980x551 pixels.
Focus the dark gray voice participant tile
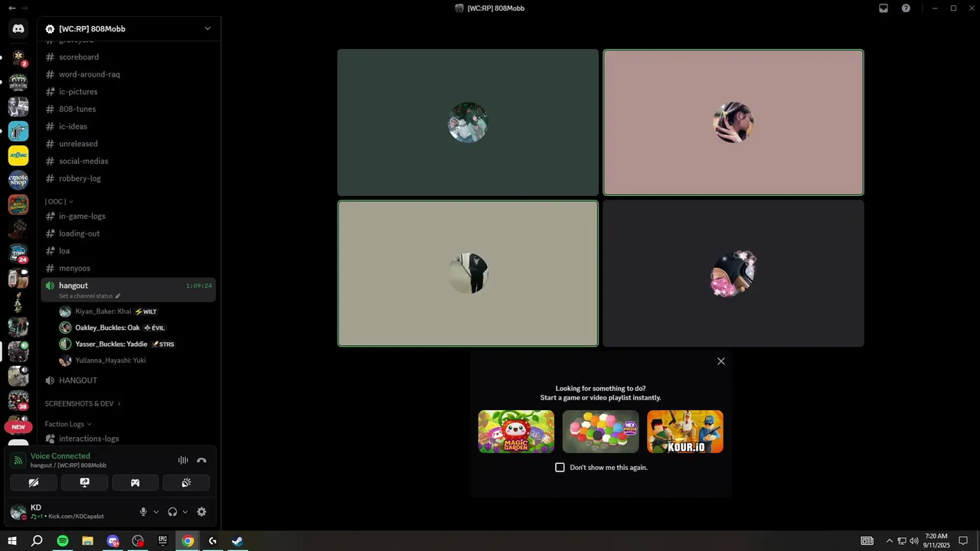point(733,273)
